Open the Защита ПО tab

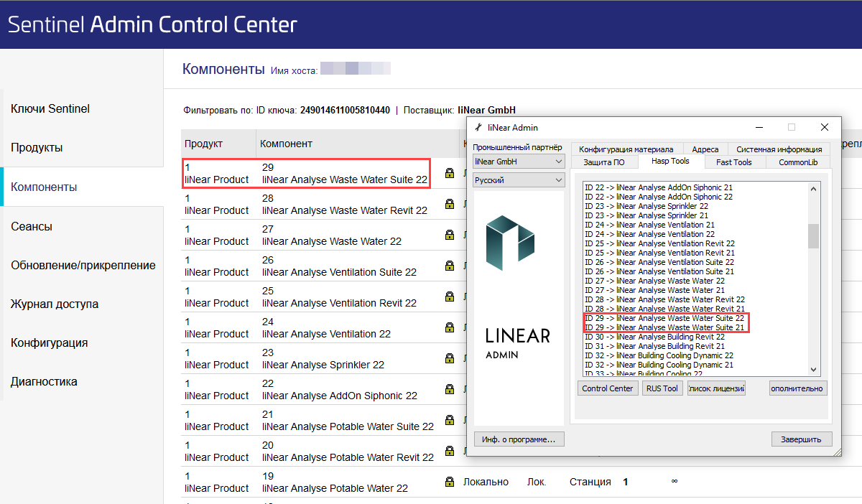click(x=603, y=162)
